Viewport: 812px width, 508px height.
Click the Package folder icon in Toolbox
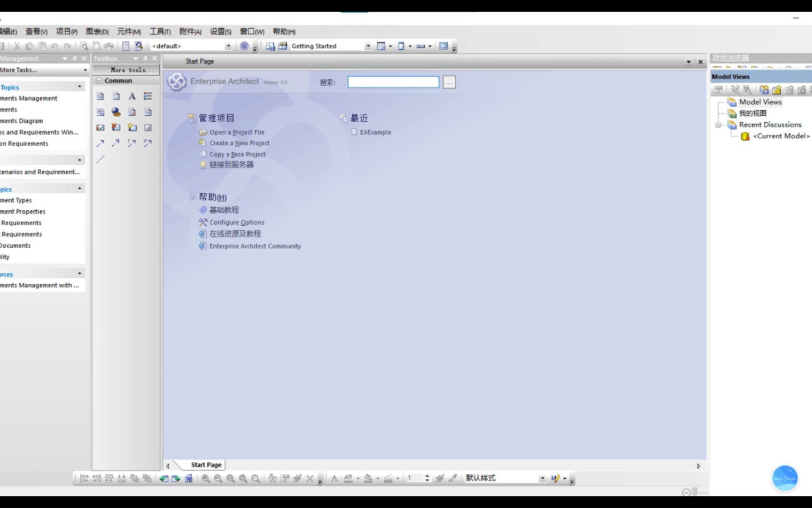(132, 127)
